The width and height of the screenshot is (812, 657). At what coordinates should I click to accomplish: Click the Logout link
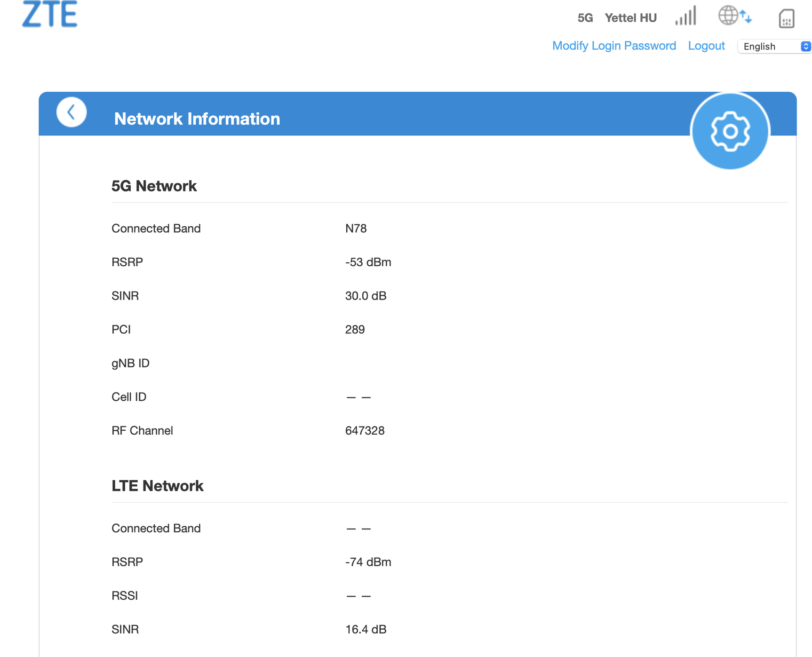[x=706, y=46]
